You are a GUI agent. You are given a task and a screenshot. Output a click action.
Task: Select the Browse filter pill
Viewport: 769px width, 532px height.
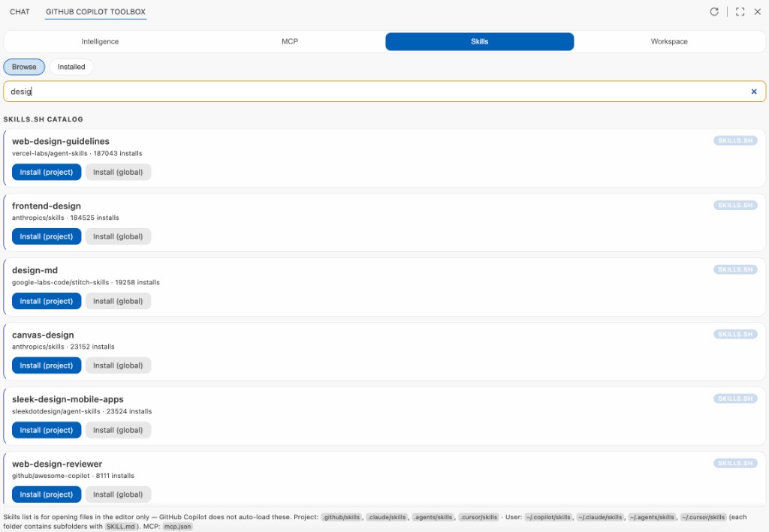click(24, 67)
